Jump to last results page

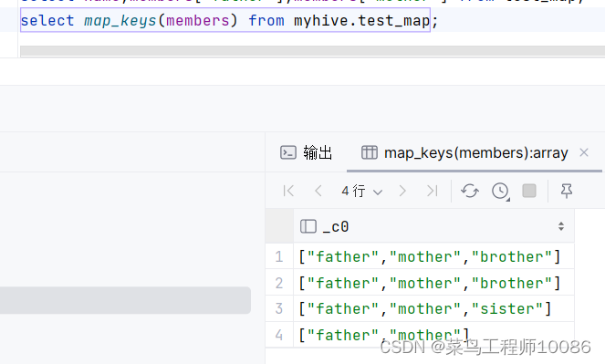(x=433, y=191)
